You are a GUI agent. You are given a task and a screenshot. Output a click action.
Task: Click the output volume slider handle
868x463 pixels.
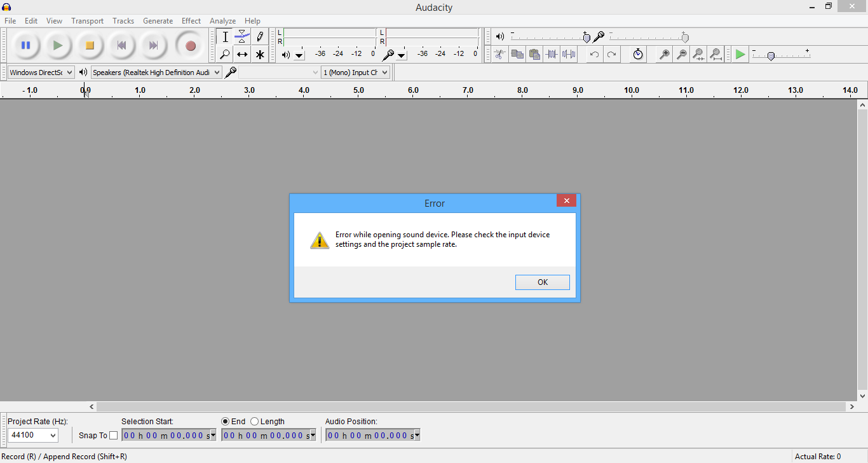click(587, 38)
